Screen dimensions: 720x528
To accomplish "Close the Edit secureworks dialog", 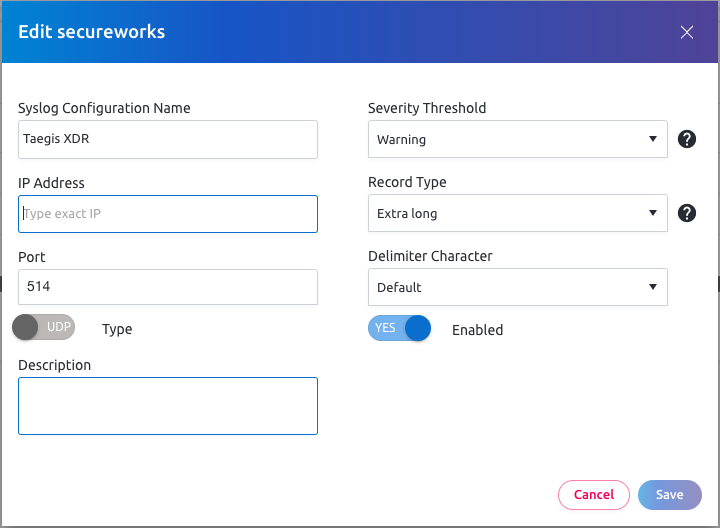I will (x=686, y=32).
